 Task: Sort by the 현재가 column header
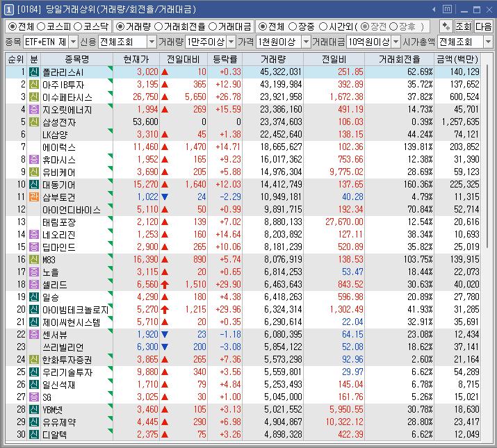tap(136, 59)
